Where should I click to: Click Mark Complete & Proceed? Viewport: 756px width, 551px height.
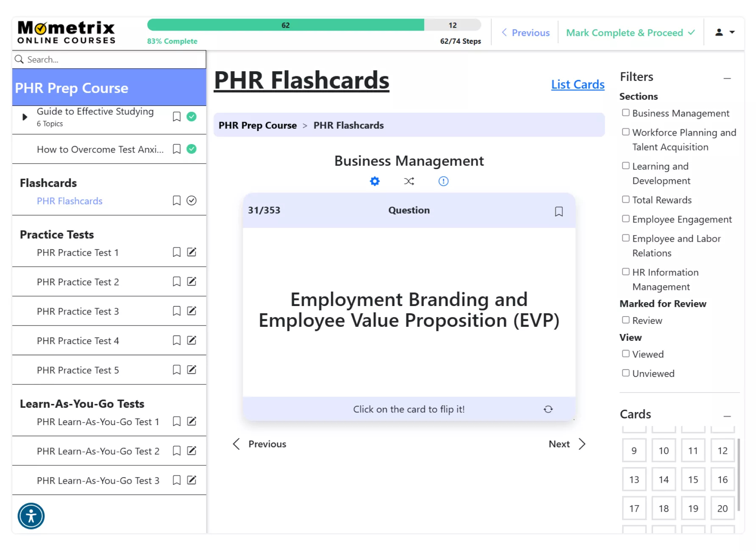(630, 33)
